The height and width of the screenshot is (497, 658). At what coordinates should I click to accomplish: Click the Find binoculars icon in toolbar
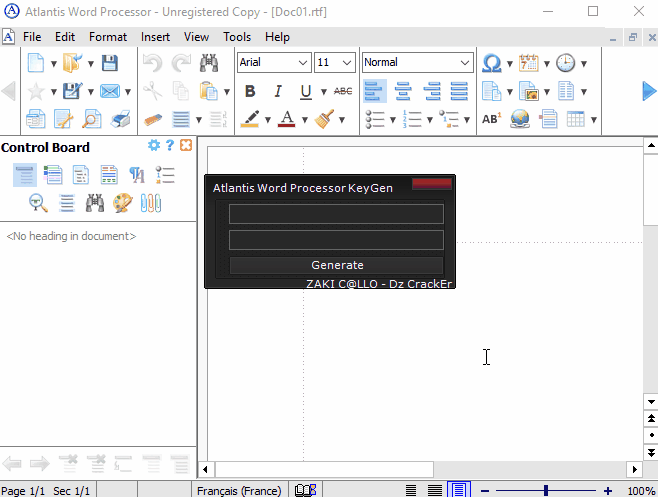pos(209,63)
